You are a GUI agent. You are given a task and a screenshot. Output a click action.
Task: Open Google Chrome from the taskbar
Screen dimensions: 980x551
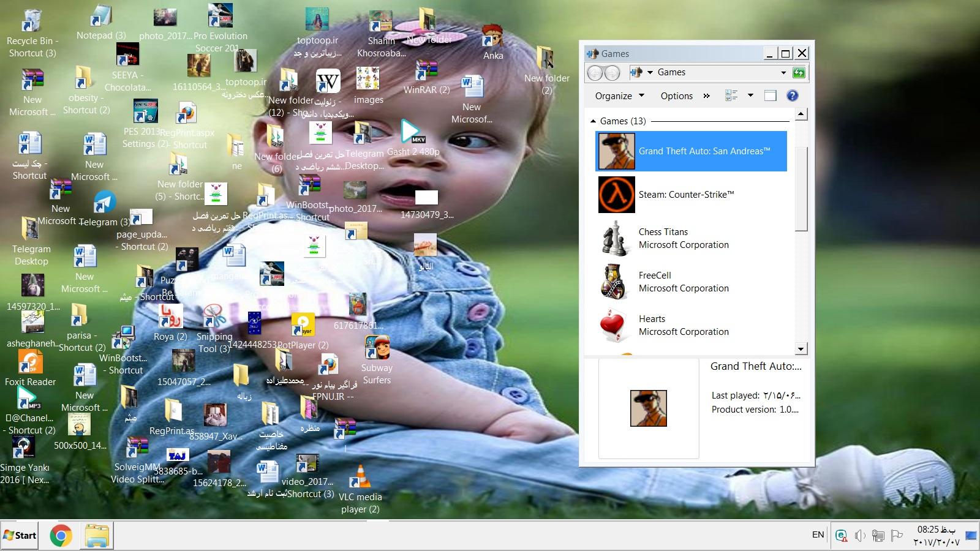click(x=61, y=536)
